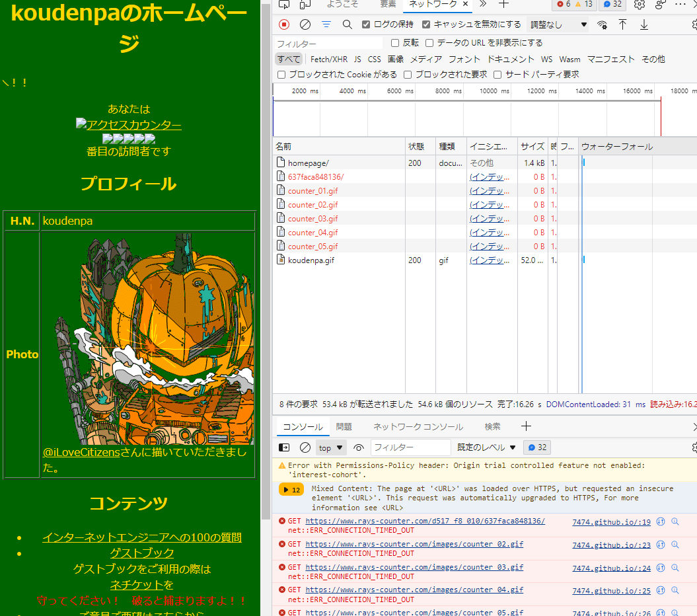697x616 pixels.
Task: Select the inspect element picker tool
Action: click(x=284, y=5)
